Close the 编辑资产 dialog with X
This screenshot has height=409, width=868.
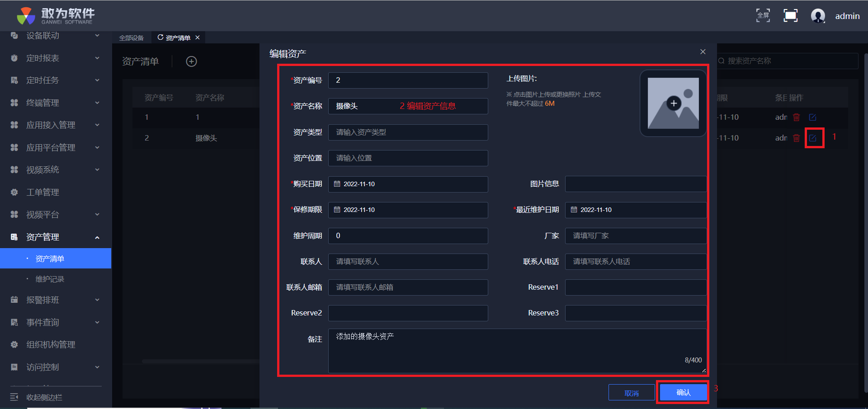tap(703, 52)
